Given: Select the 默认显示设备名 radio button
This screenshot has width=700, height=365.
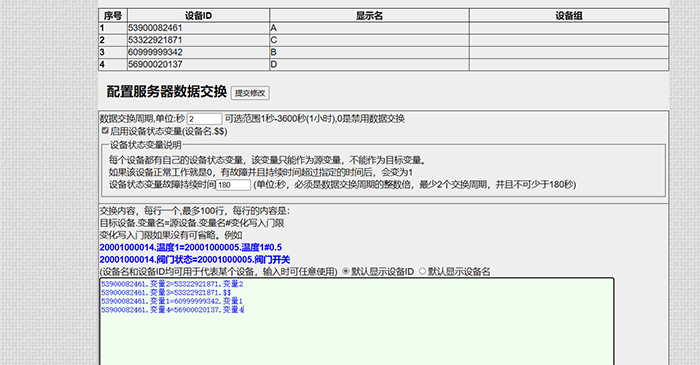Looking at the screenshot, I should click(422, 271).
